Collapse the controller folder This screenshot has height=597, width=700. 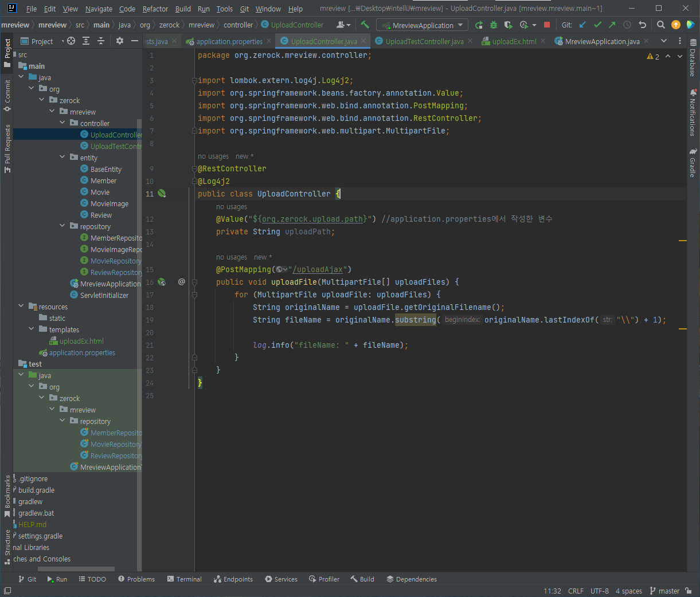pyautogui.click(x=62, y=123)
